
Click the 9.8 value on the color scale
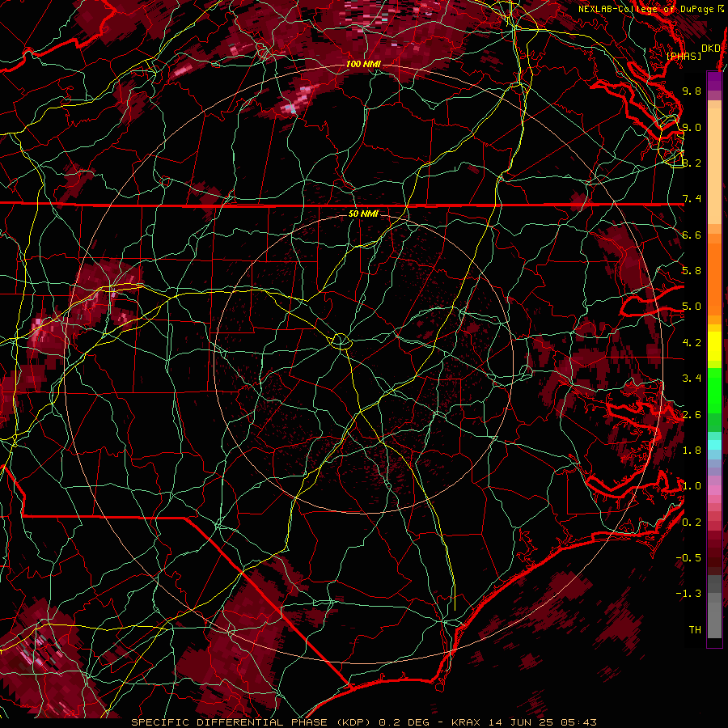[x=692, y=91]
